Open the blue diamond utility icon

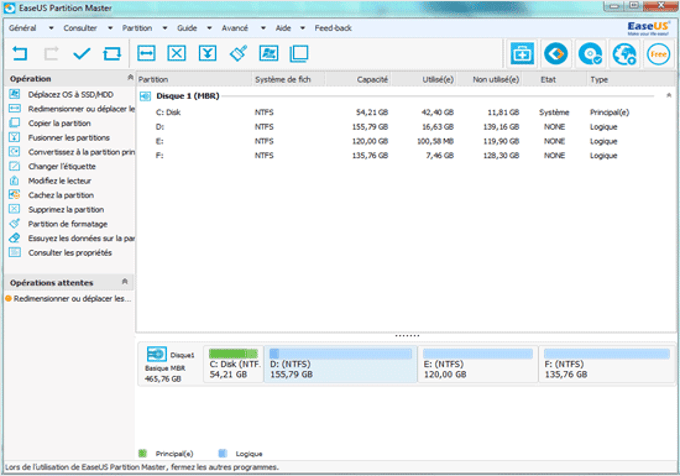tap(556, 54)
